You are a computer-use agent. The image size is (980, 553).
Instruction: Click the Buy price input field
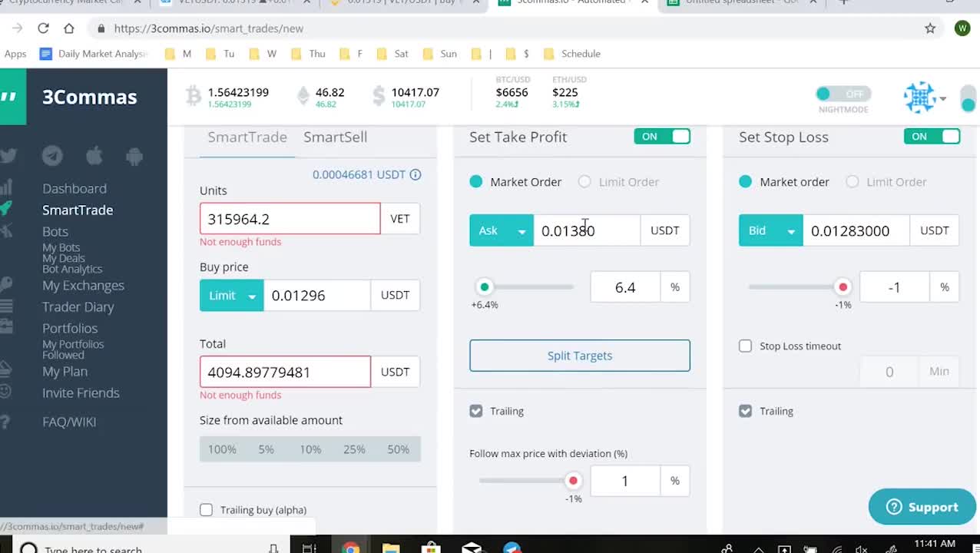316,296
